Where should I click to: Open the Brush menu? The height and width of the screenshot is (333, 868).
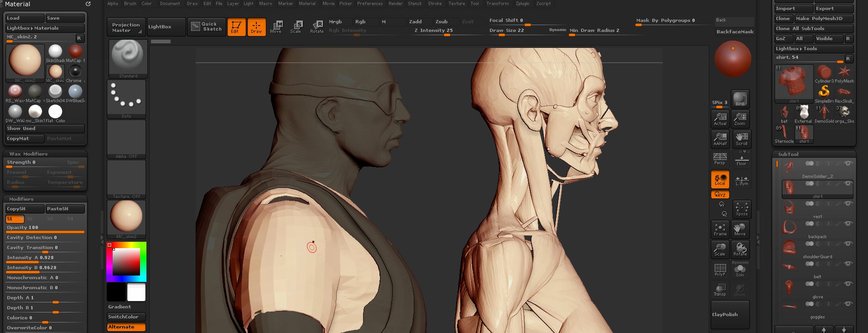point(130,4)
